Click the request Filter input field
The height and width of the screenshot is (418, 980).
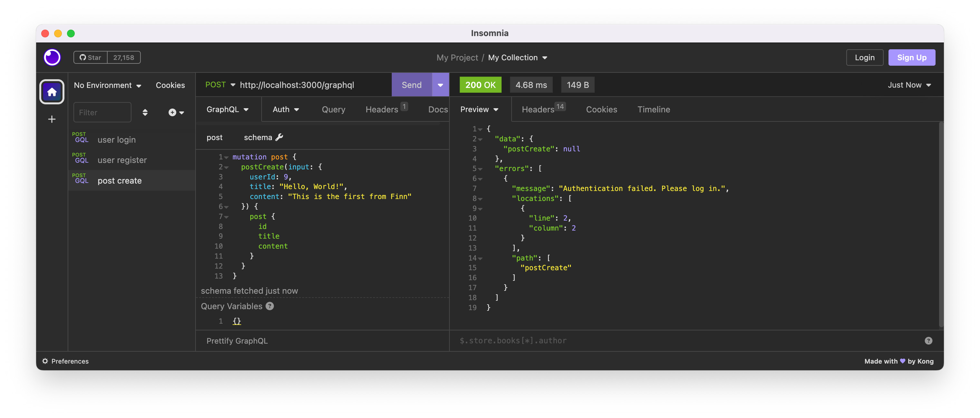102,112
